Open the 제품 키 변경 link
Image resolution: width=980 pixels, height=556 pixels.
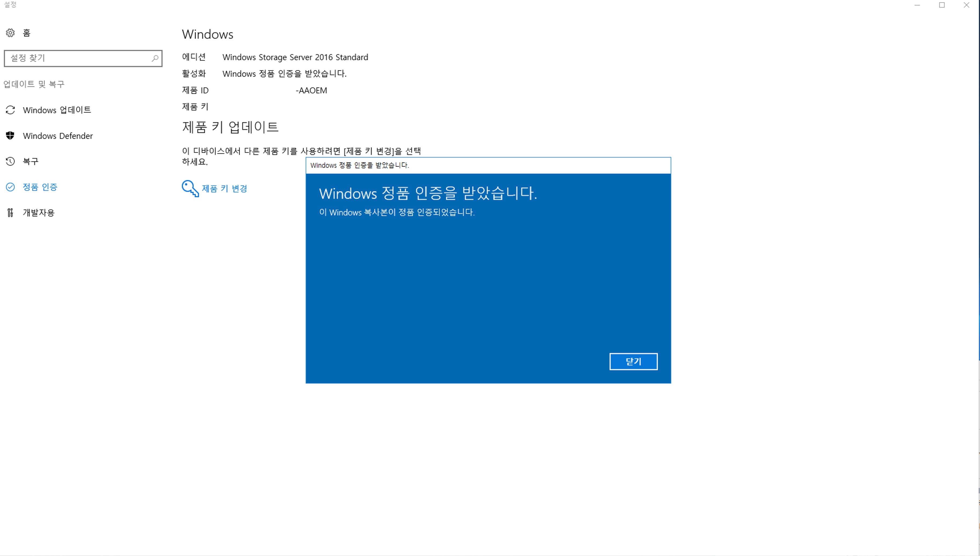point(224,188)
